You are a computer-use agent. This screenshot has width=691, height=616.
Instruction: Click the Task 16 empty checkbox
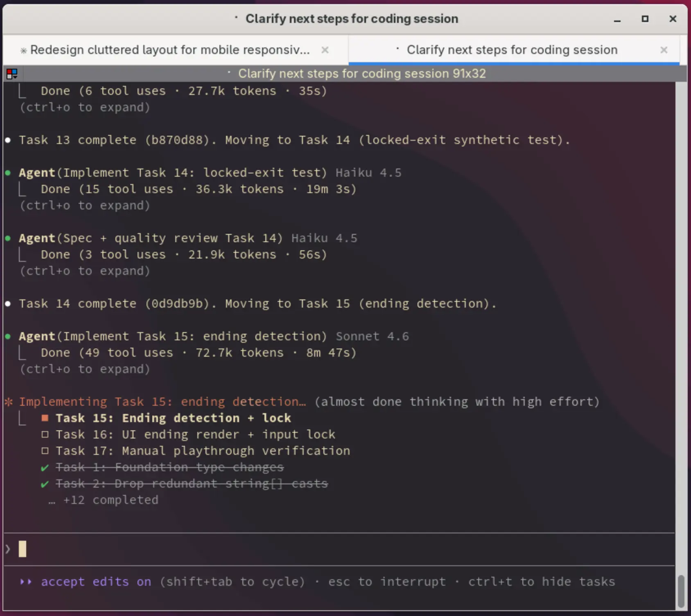pos(45,434)
